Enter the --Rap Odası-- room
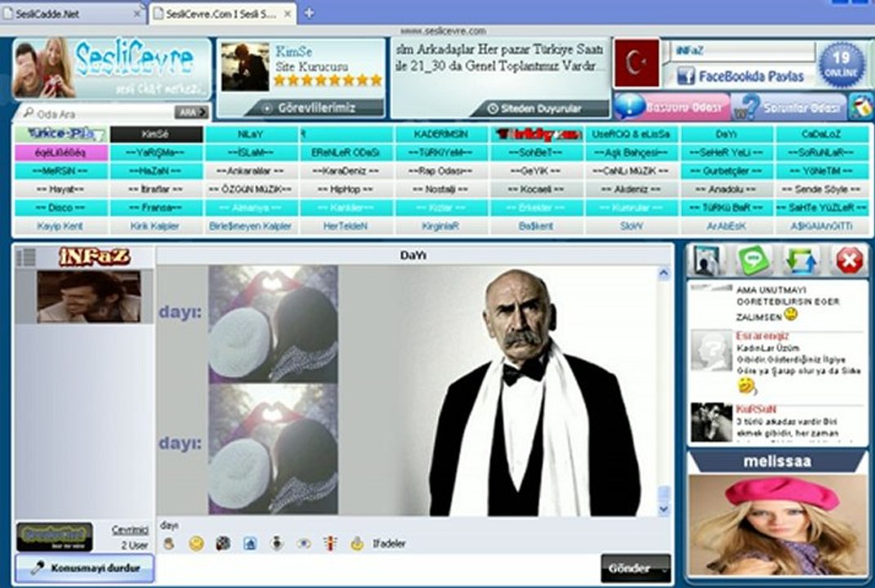The height and width of the screenshot is (588, 875). [441, 171]
